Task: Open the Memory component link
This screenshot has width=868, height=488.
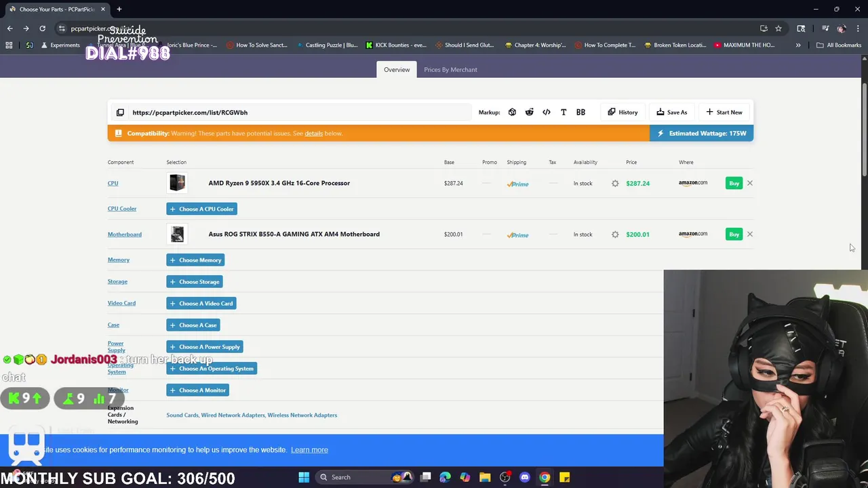Action: [x=118, y=260]
